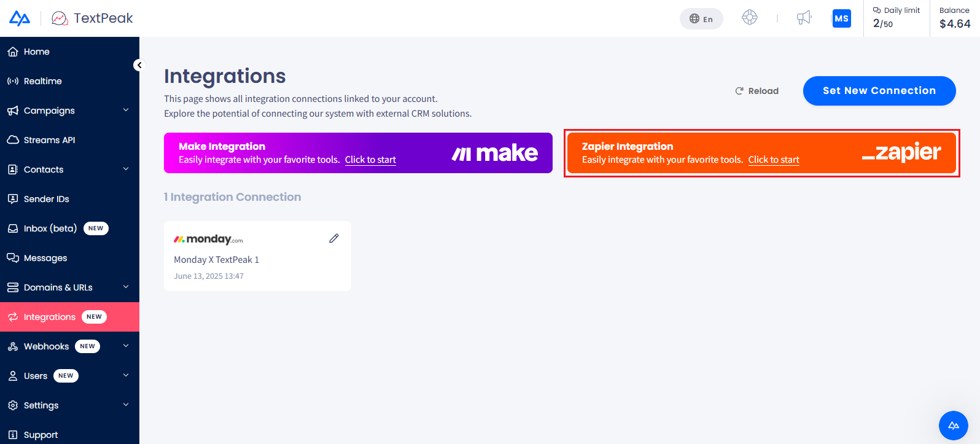Click the Inbox tray icon
Image resolution: width=980 pixels, height=444 pixels.
coord(13,228)
